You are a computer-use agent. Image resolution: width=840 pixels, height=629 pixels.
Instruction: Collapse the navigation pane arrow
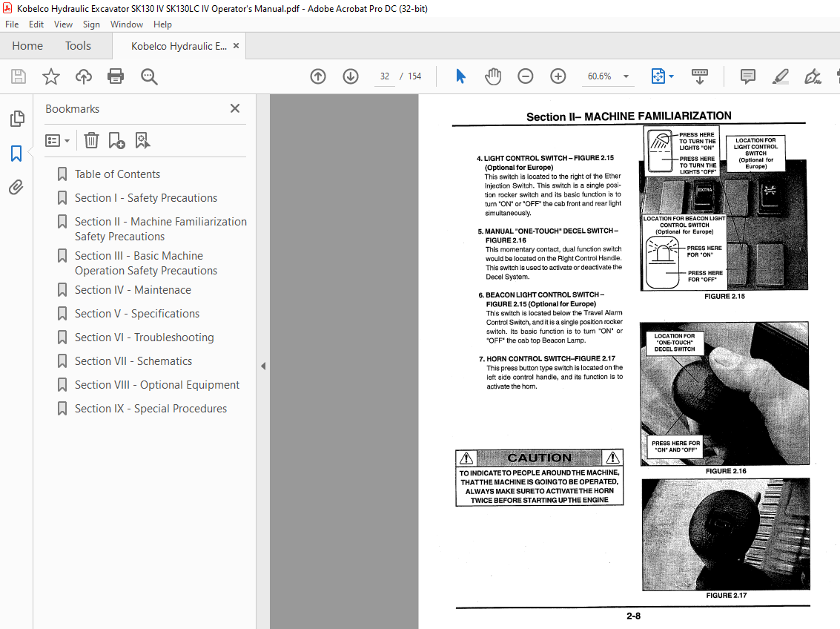click(x=263, y=366)
